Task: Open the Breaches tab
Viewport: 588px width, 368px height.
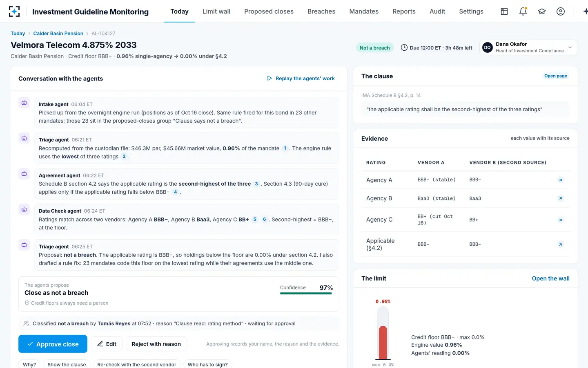Action: pos(321,11)
